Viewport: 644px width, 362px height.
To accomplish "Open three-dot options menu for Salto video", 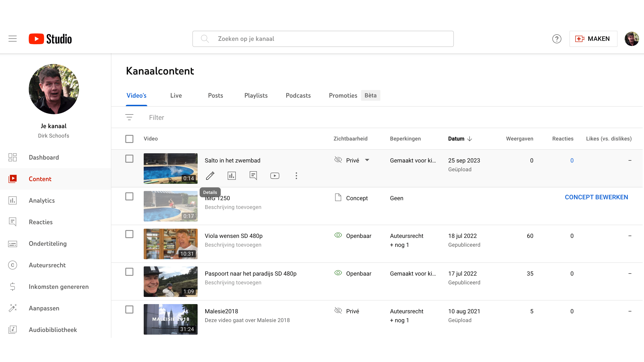I will tap(296, 176).
